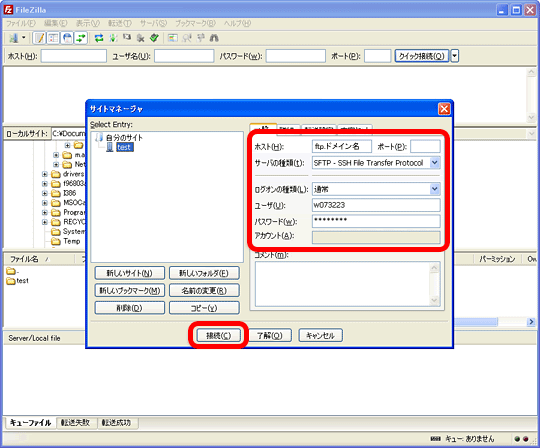Click the process queue toolbar icon
The image size is (540, 448).
point(113,38)
